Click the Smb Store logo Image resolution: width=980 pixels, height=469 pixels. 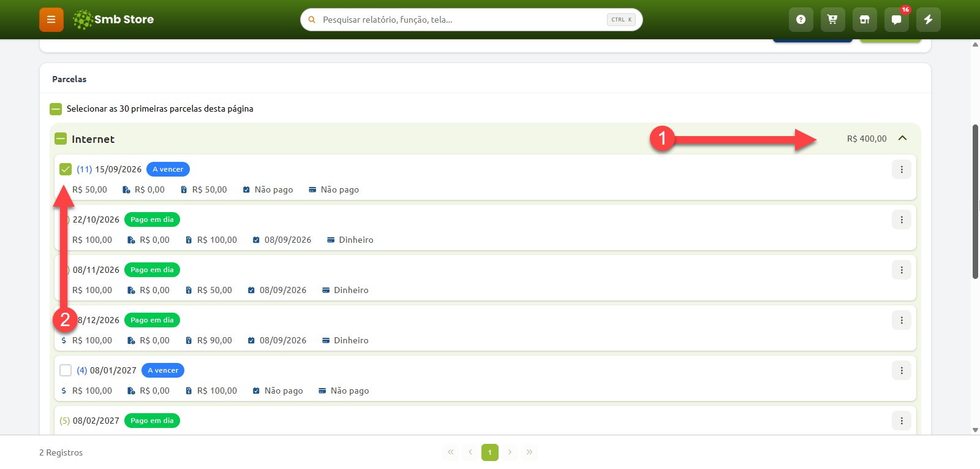point(113,20)
